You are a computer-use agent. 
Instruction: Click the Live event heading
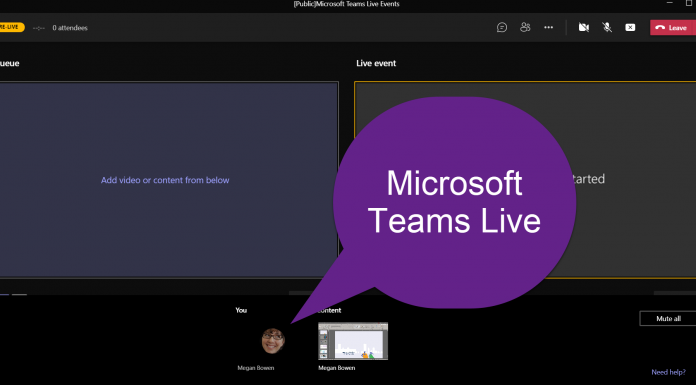376,63
